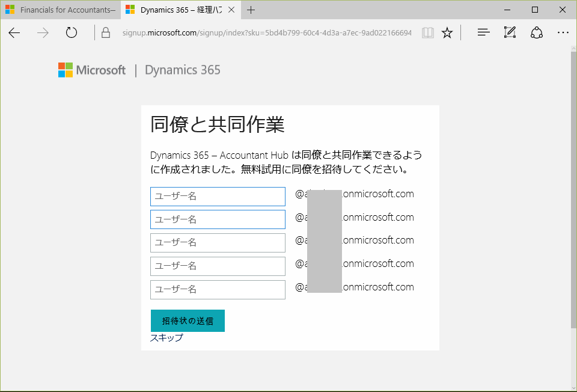Close the Dynamics 365 tab
Screen dimensions: 577x392
pyautogui.click(x=231, y=10)
